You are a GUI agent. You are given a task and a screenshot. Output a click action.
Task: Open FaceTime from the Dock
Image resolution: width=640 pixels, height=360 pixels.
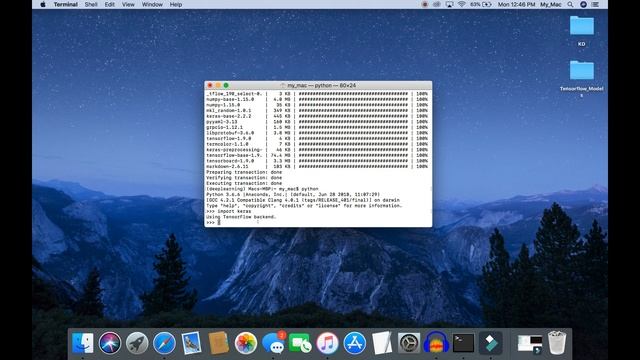coord(300,342)
